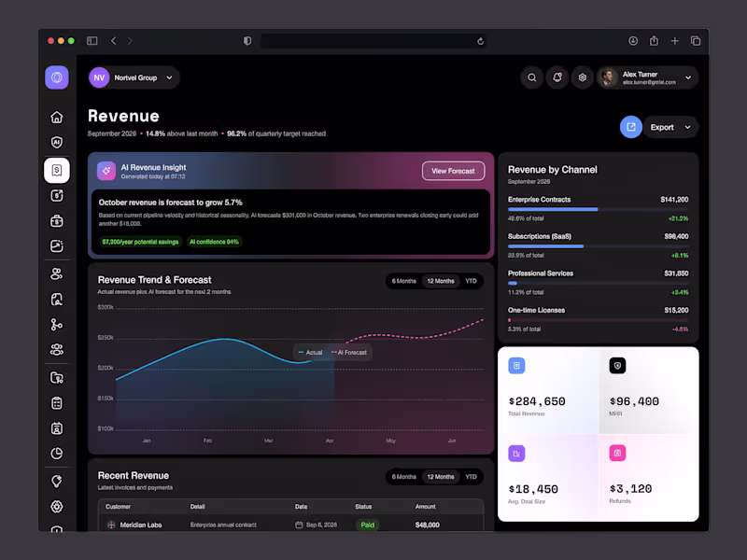Toggle the browser sidebar panel icon

point(92,41)
